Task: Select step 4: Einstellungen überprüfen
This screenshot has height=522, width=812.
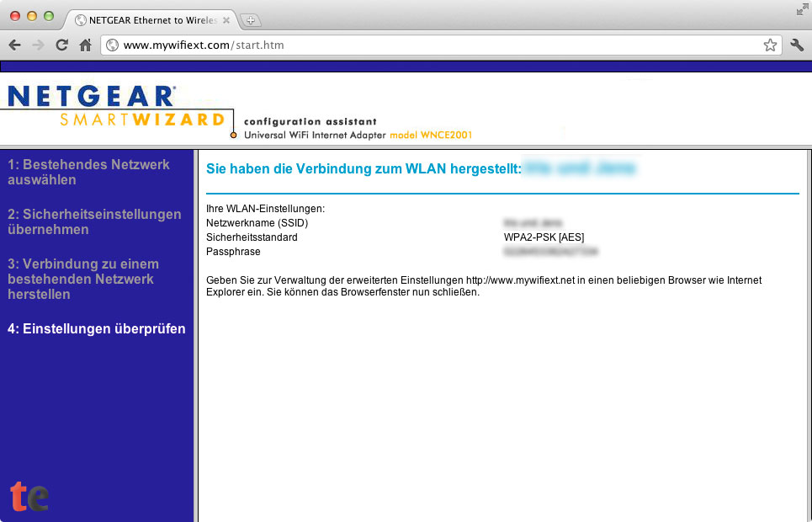Action: tap(97, 328)
